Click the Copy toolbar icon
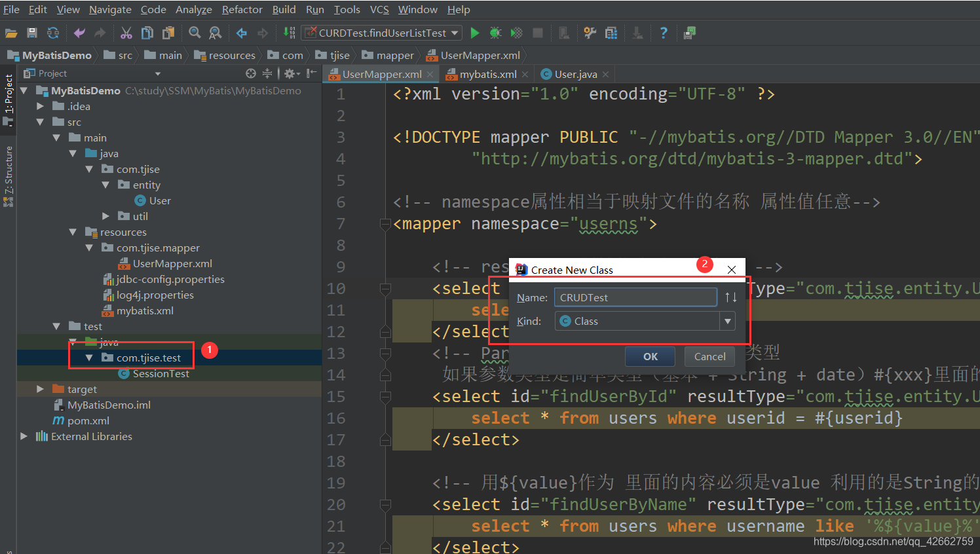Image resolution: width=980 pixels, height=554 pixels. click(x=147, y=33)
